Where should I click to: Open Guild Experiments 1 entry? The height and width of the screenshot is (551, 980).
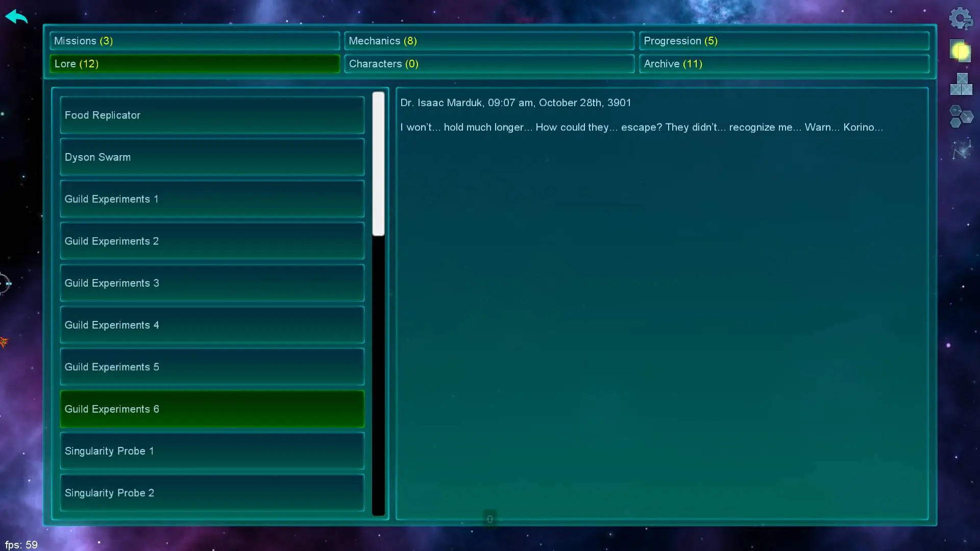coord(212,199)
